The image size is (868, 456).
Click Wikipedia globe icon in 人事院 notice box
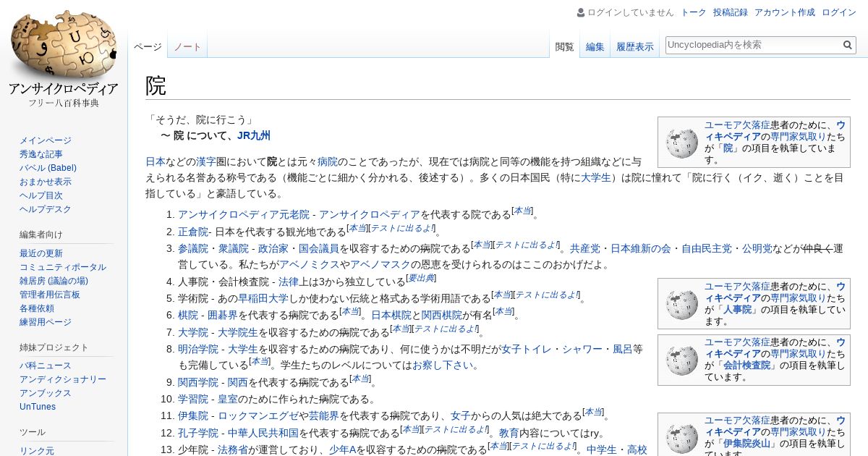click(682, 304)
